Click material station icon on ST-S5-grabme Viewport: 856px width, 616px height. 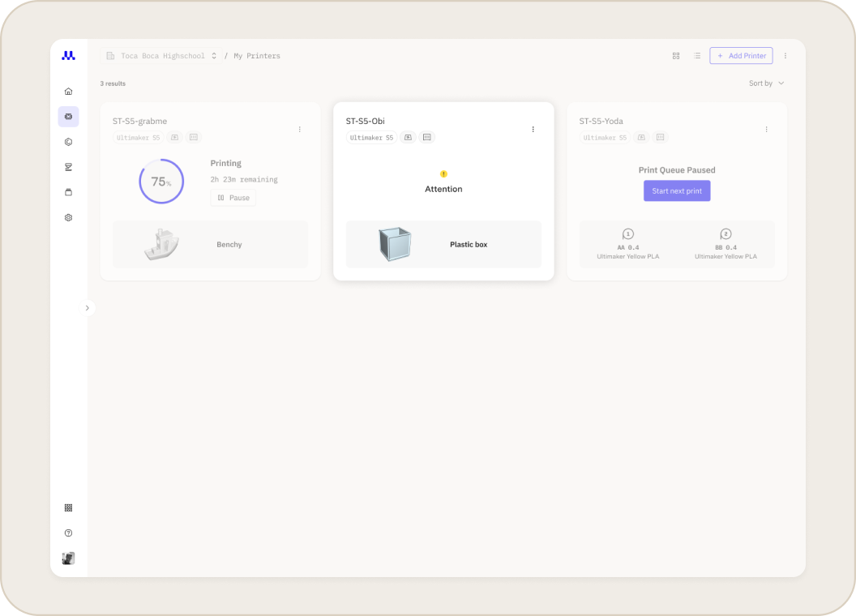pos(194,138)
